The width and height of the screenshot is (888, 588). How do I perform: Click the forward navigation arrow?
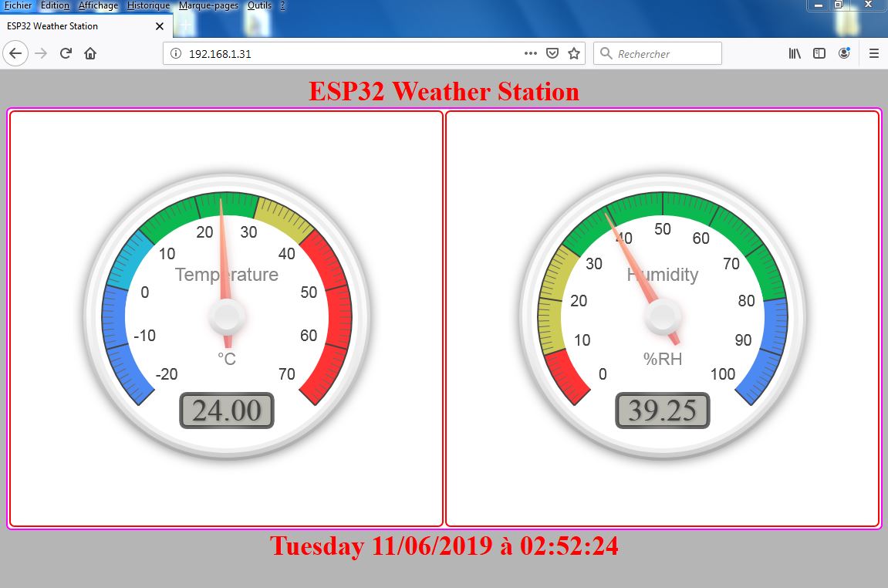point(39,53)
